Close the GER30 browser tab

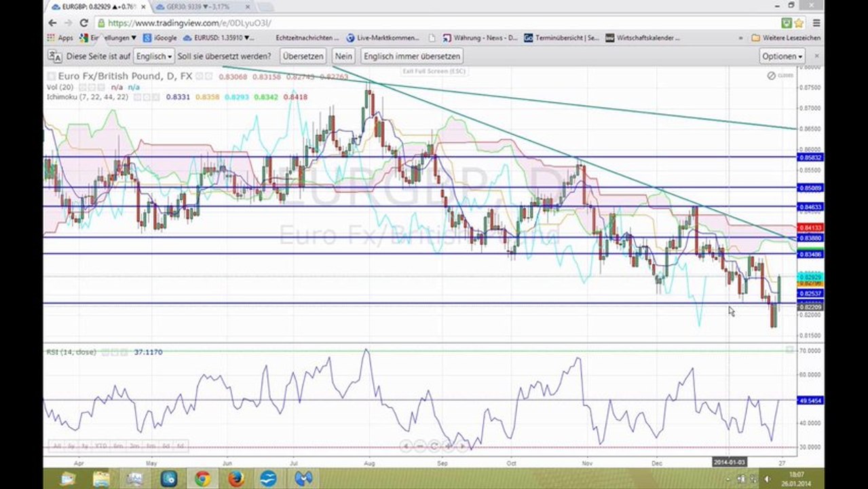pos(247,7)
